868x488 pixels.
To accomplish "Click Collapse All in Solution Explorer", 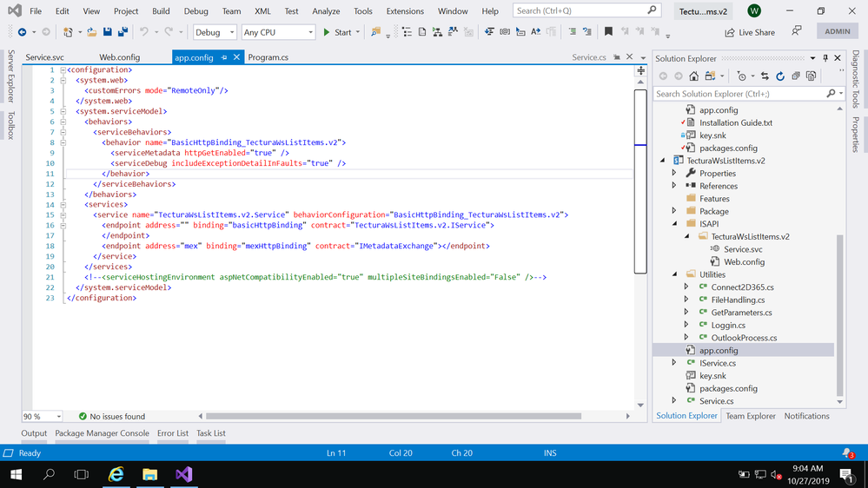I will click(x=795, y=76).
